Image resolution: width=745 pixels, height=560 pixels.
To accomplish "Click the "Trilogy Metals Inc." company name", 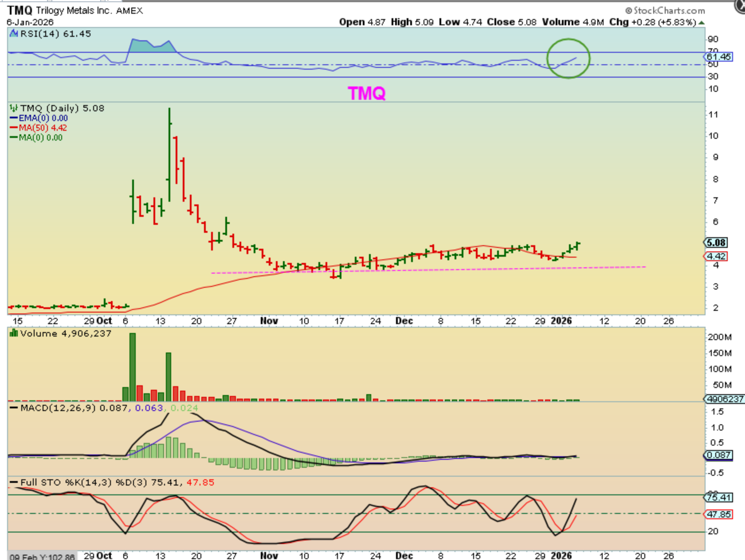I will point(74,10).
